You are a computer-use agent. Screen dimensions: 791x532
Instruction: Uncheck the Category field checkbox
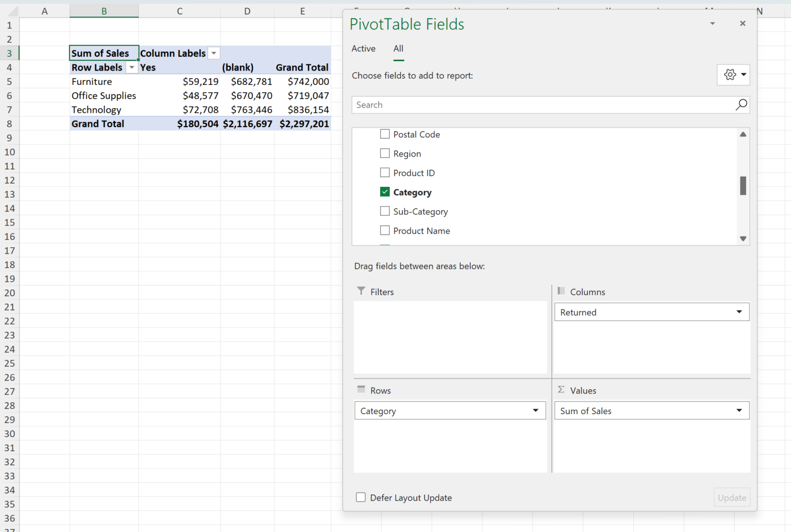pyautogui.click(x=385, y=192)
